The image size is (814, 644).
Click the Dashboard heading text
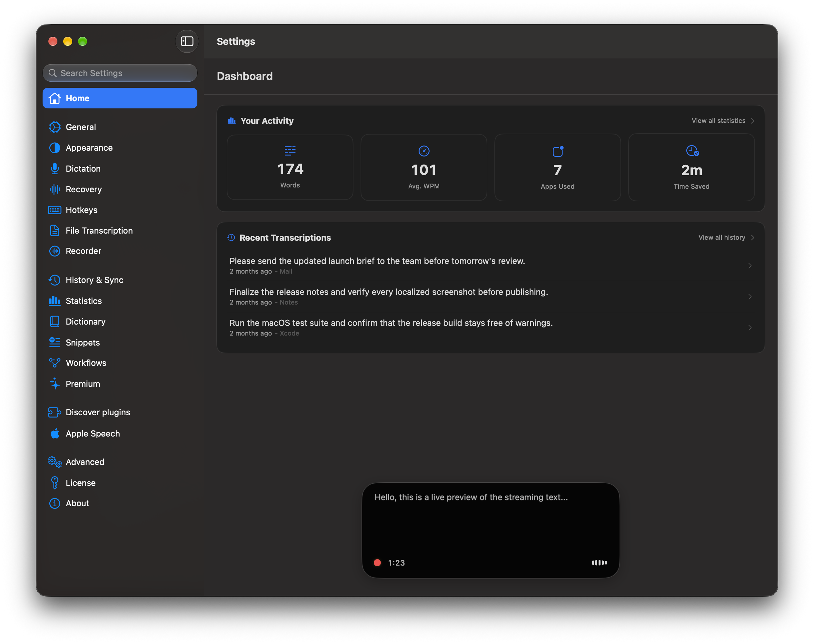tap(244, 76)
